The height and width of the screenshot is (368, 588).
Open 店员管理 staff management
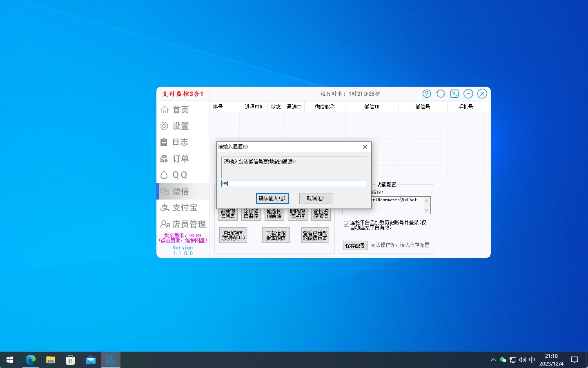(183, 224)
